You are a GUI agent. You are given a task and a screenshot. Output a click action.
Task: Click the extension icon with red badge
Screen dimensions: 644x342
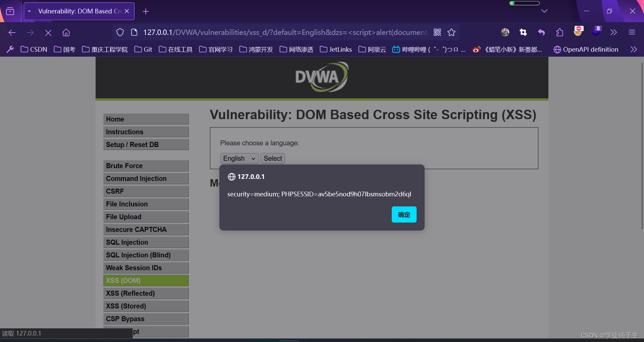point(578,31)
